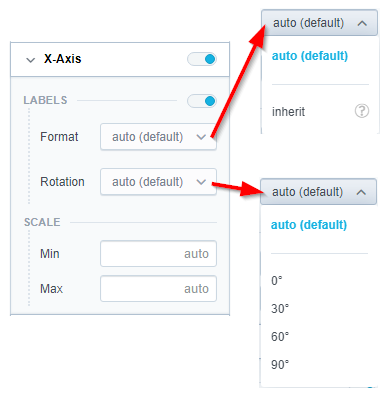
Task: Open the Format dropdown
Action: [158, 137]
